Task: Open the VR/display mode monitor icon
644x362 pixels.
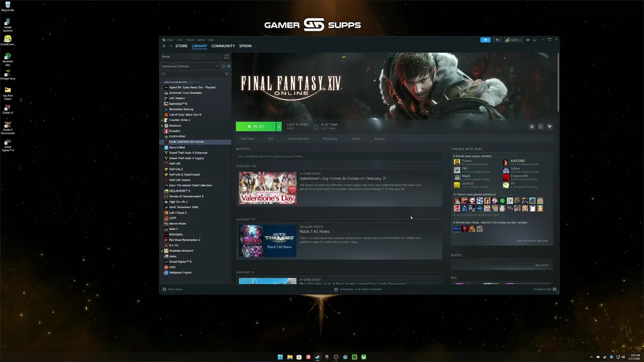Action: pyautogui.click(x=534, y=40)
